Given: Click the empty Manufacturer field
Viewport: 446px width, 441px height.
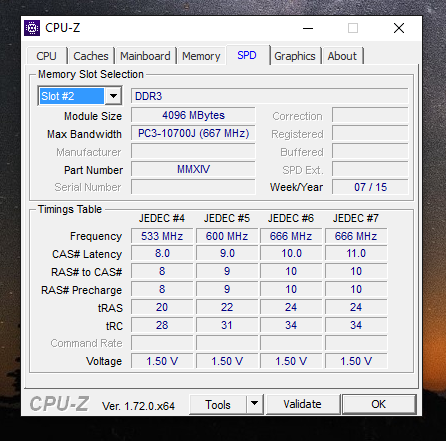Looking at the screenshot, I should click(193, 151).
